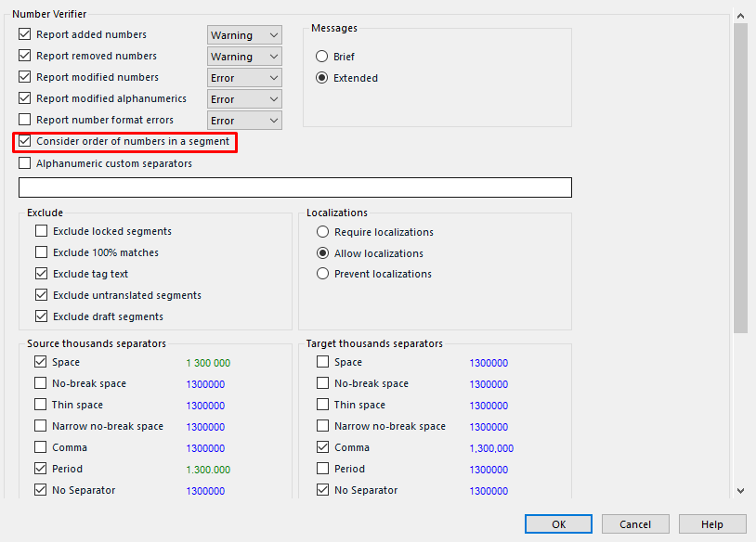Image resolution: width=756 pixels, height=542 pixels.
Task: Enable Thin space in Target thousands separators
Action: click(x=322, y=405)
